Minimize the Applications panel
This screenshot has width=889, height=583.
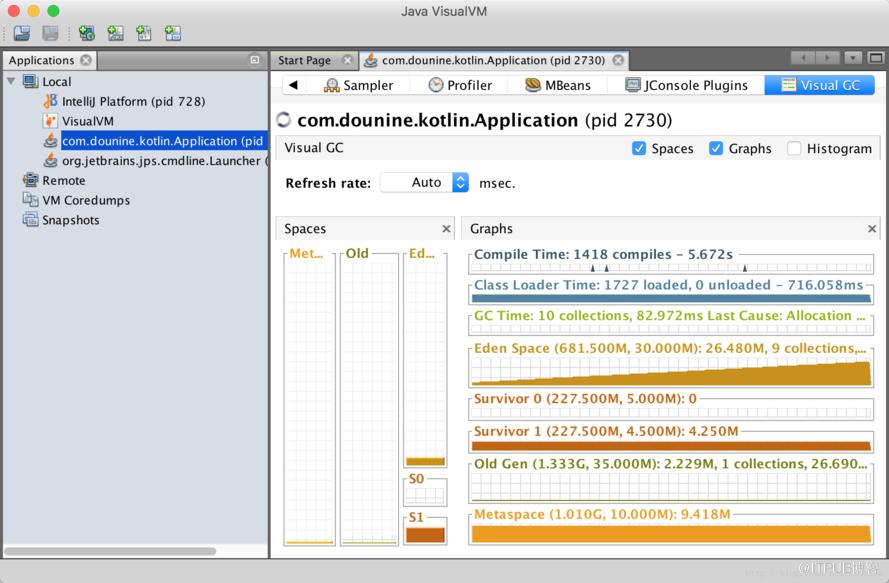[255, 60]
